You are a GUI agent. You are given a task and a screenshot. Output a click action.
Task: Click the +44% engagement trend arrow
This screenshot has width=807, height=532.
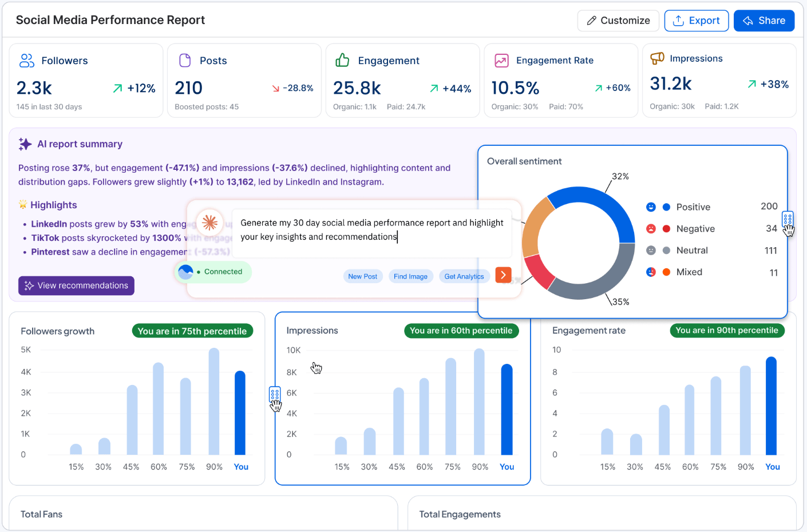(434, 88)
